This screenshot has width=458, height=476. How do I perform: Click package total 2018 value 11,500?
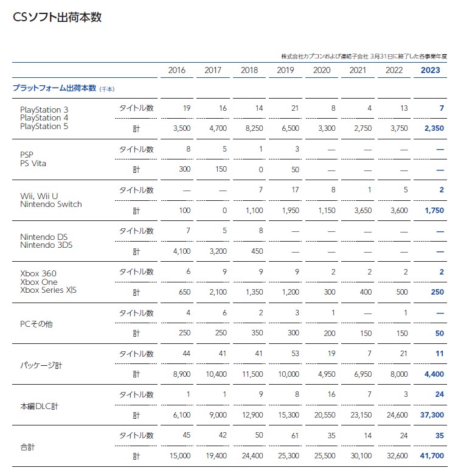252,374
